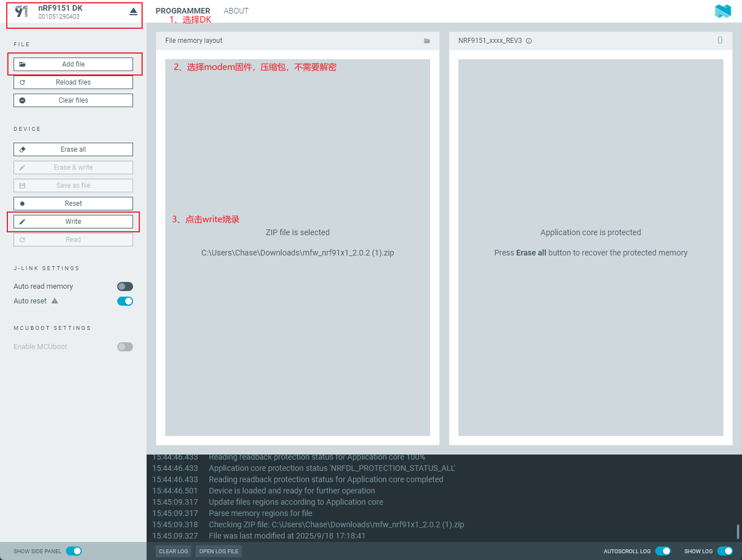Toggle Auto read memory switch
Viewport: 742px width, 560px height.
click(x=125, y=286)
